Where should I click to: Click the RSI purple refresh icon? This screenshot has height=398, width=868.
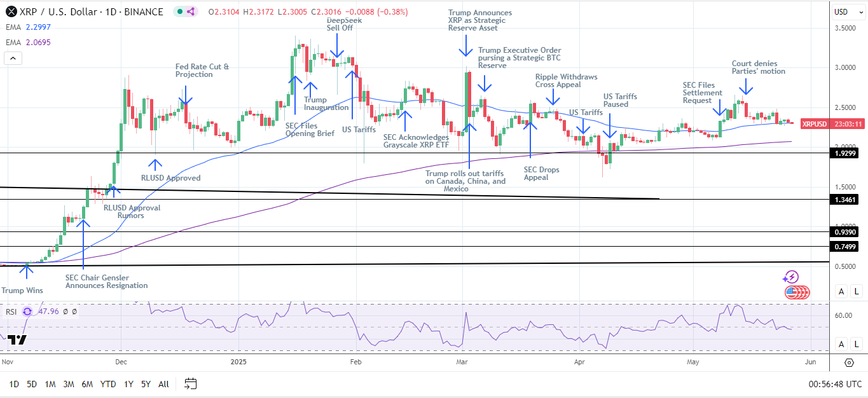pos(27,312)
